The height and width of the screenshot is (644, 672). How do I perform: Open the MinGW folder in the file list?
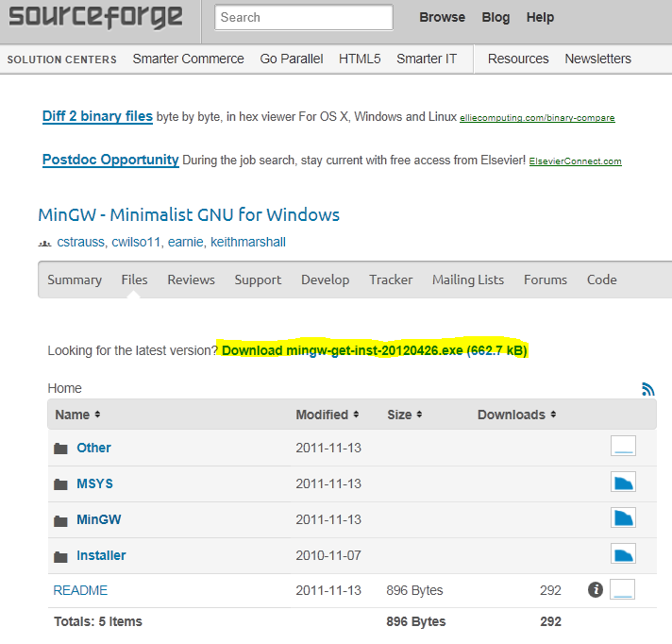click(x=98, y=519)
